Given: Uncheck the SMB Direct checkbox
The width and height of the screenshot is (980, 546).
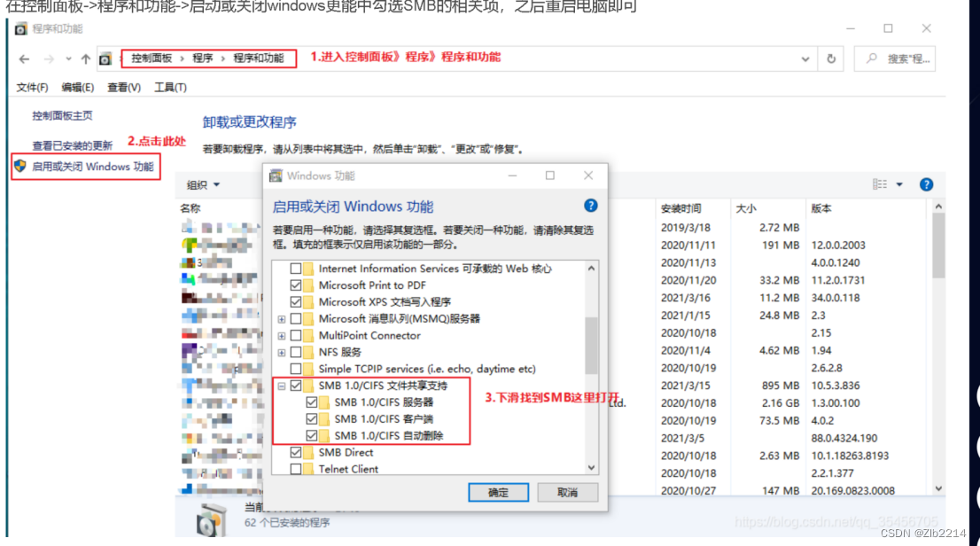Looking at the screenshot, I should pos(296,452).
